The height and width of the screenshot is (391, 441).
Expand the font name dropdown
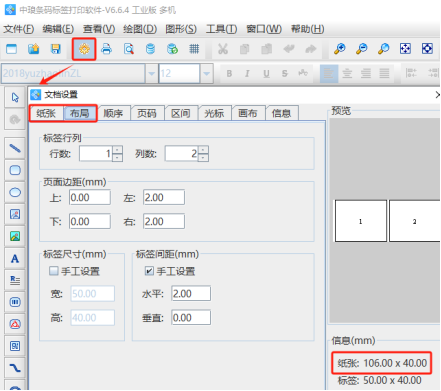tap(151, 73)
